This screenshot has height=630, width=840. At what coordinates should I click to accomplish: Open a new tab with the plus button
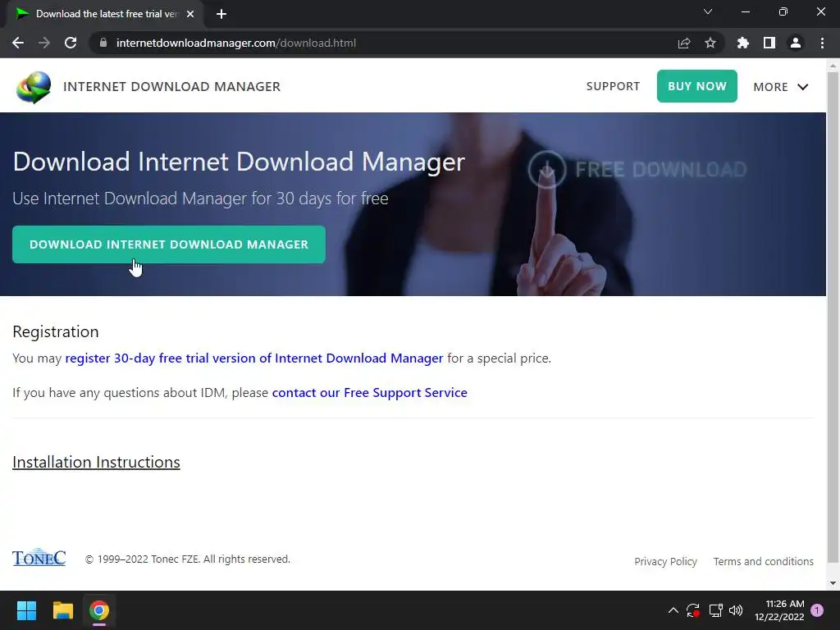221,14
